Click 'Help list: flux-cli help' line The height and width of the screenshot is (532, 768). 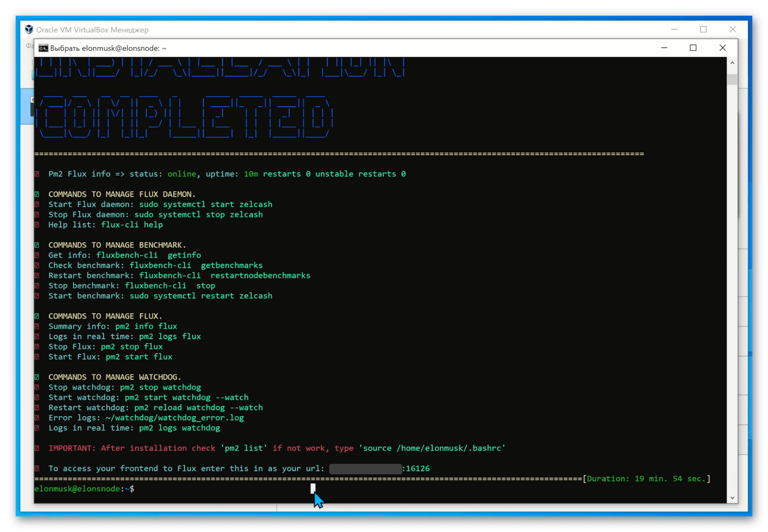click(x=105, y=225)
